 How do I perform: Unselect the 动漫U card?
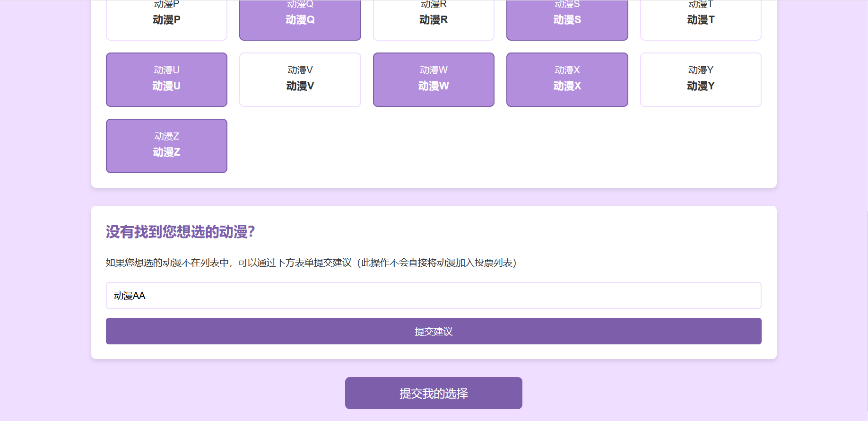[166, 79]
